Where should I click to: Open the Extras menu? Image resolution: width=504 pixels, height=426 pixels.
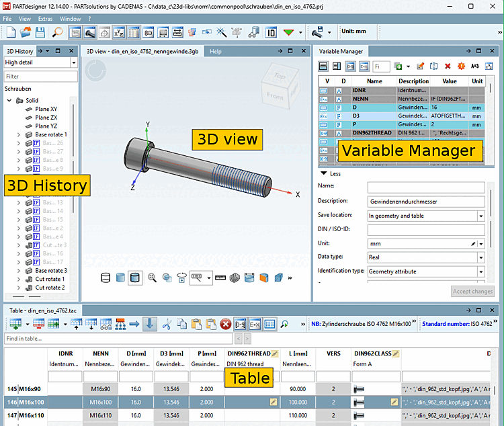click(x=45, y=19)
